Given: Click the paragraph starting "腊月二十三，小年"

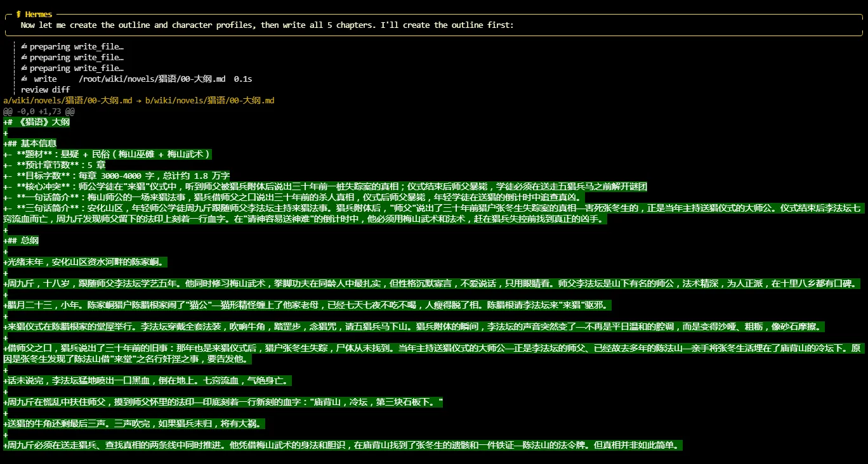Looking at the screenshot, I should point(308,305).
